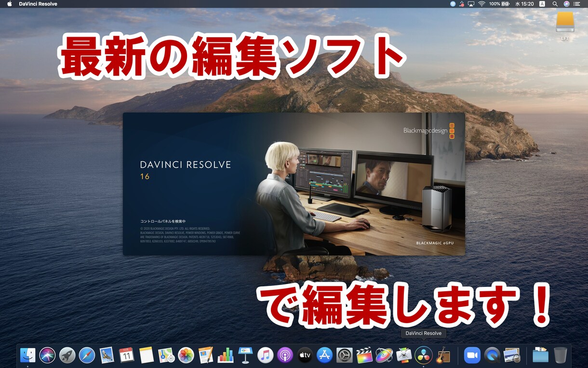The width and height of the screenshot is (588, 368).
Task: Open System Preferences gear in Dock
Action: 345,355
